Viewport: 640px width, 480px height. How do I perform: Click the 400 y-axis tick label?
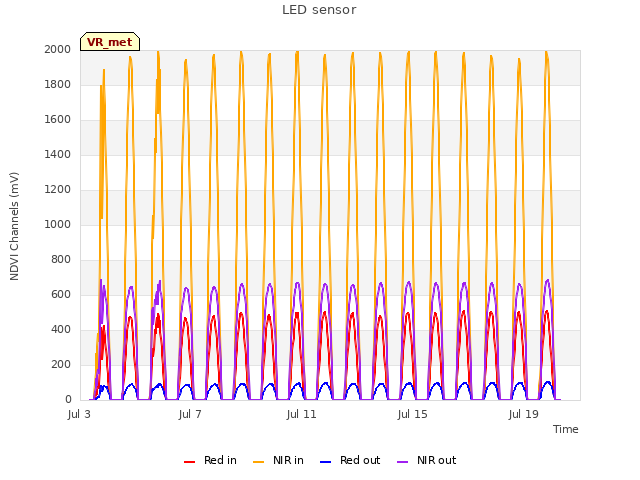click(61, 330)
